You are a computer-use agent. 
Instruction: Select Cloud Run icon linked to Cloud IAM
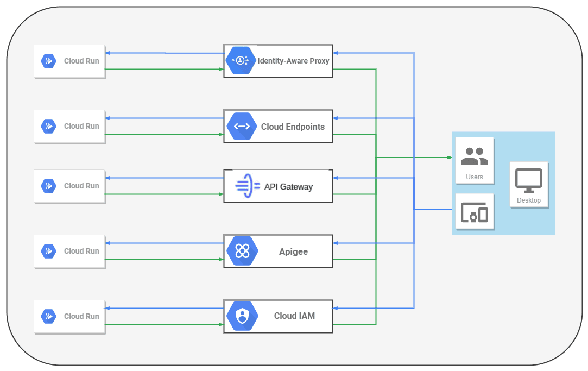pyautogui.click(x=49, y=316)
